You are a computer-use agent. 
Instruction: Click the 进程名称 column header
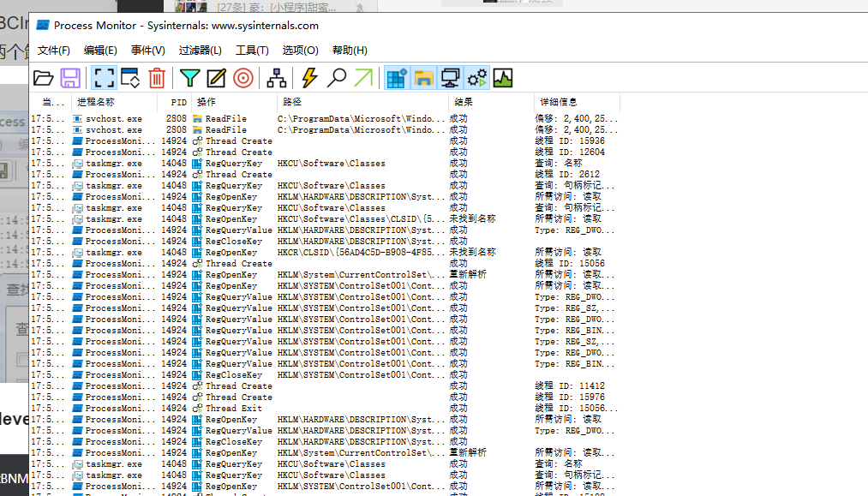(113, 102)
